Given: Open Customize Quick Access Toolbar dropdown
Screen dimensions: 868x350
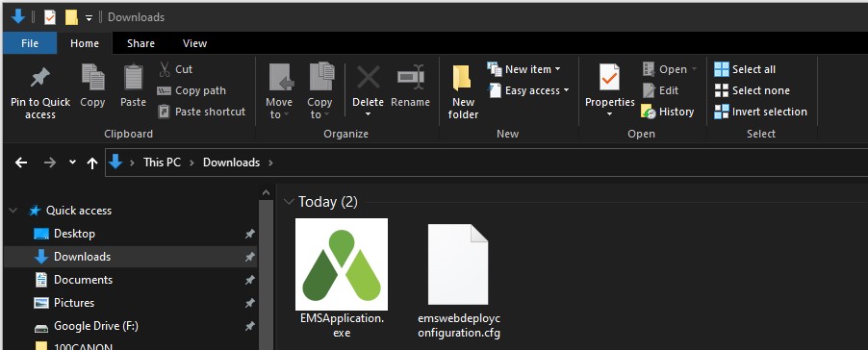Looking at the screenshot, I should pos(89,18).
